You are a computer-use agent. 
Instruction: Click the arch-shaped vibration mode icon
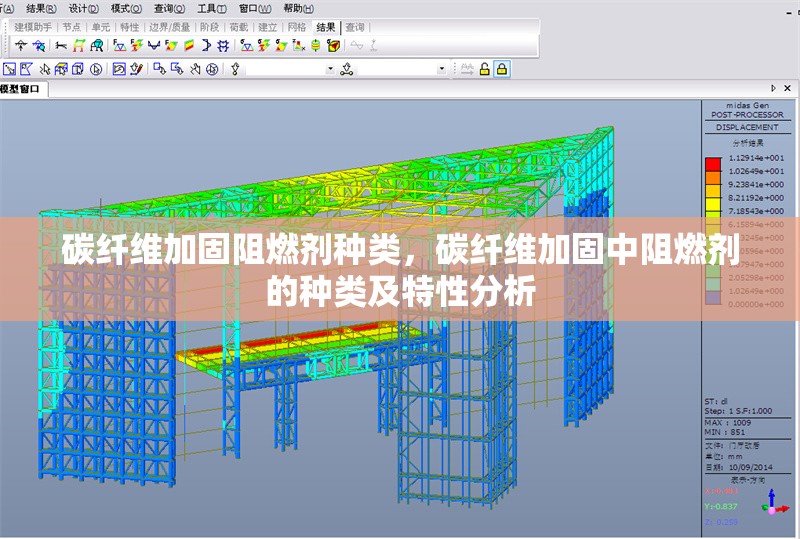(96, 46)
